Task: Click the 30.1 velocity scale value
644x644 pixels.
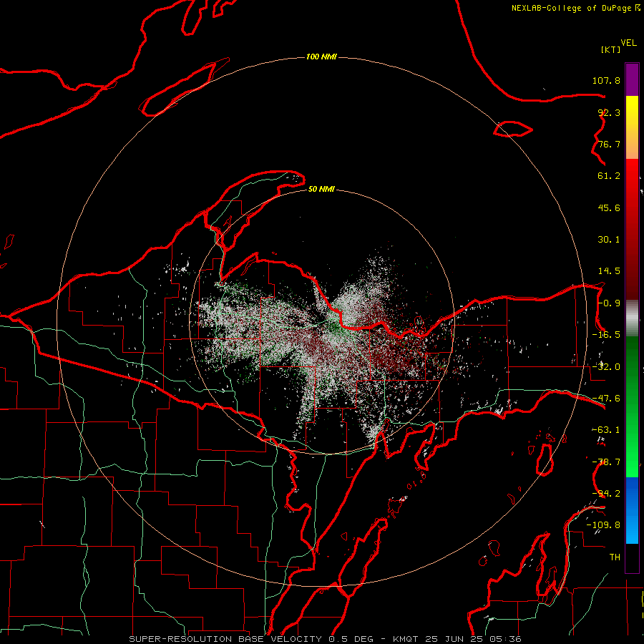Action: tap(609, 240)
